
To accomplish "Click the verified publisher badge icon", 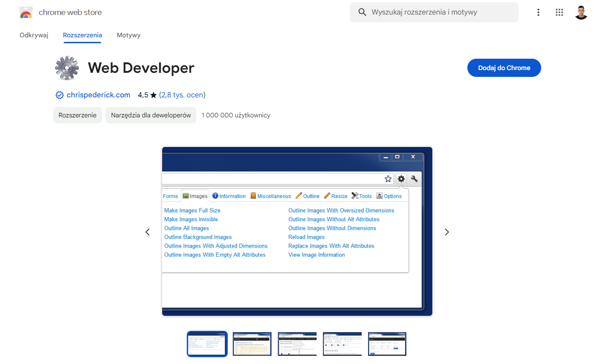I will click(x=59, y=95).
